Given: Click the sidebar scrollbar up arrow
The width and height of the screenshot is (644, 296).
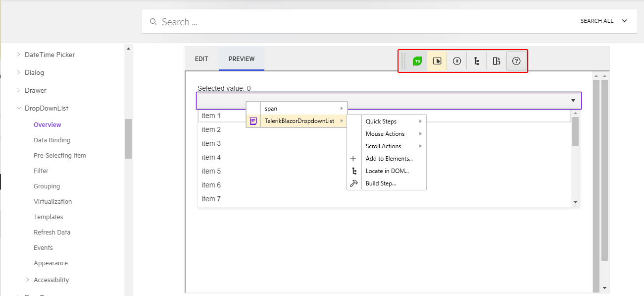Looking at the screenshot, I should 128,49.
